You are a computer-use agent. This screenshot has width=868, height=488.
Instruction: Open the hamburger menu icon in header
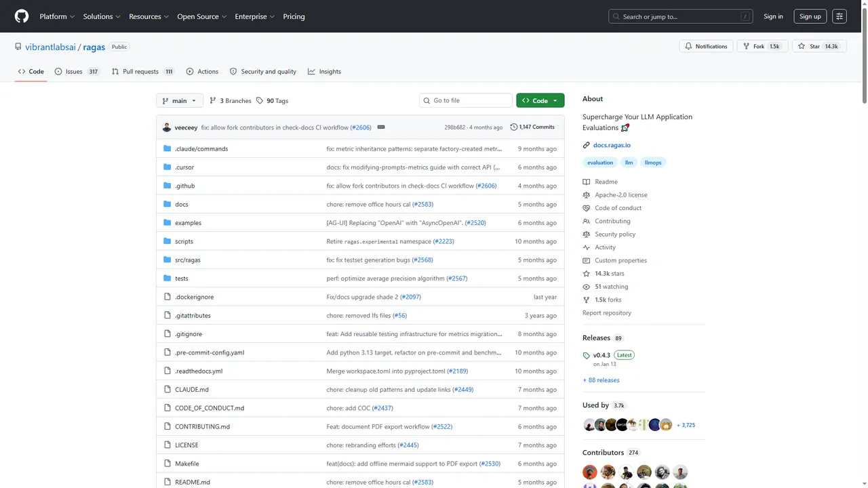point(840,16)
